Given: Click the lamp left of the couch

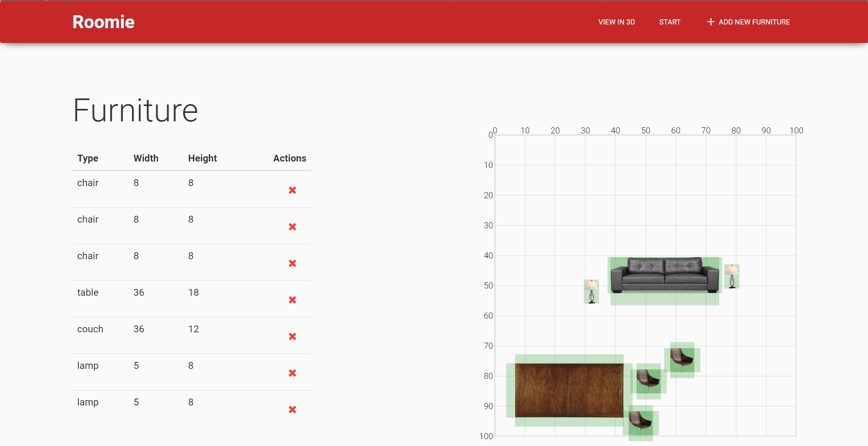Looking at the screenshot, I should click(591, 291).
